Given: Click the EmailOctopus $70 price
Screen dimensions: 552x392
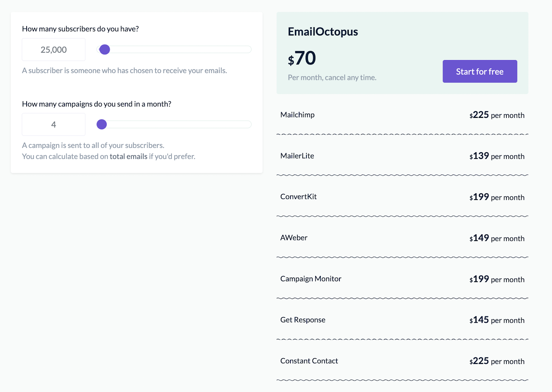Looking at the screenshot, I should click(302, 58).
